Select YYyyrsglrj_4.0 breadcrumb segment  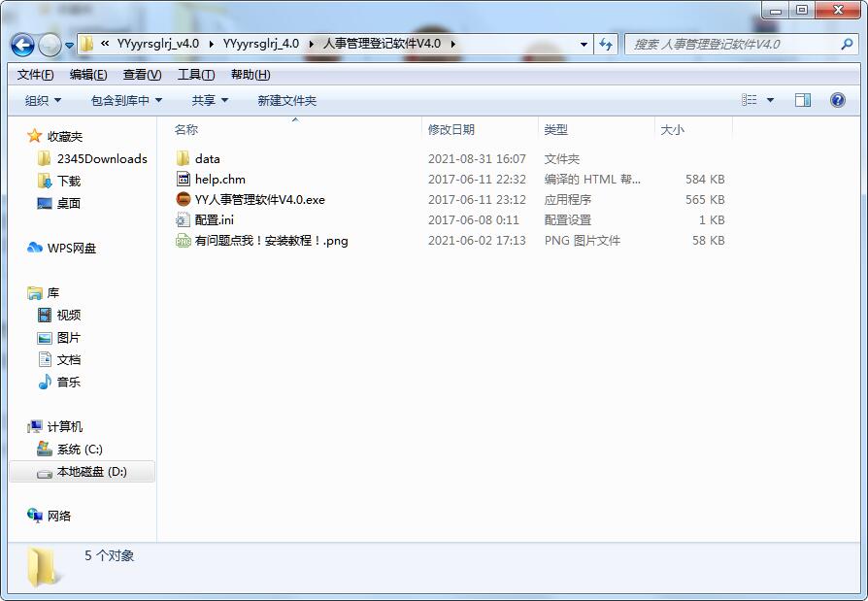261,44
